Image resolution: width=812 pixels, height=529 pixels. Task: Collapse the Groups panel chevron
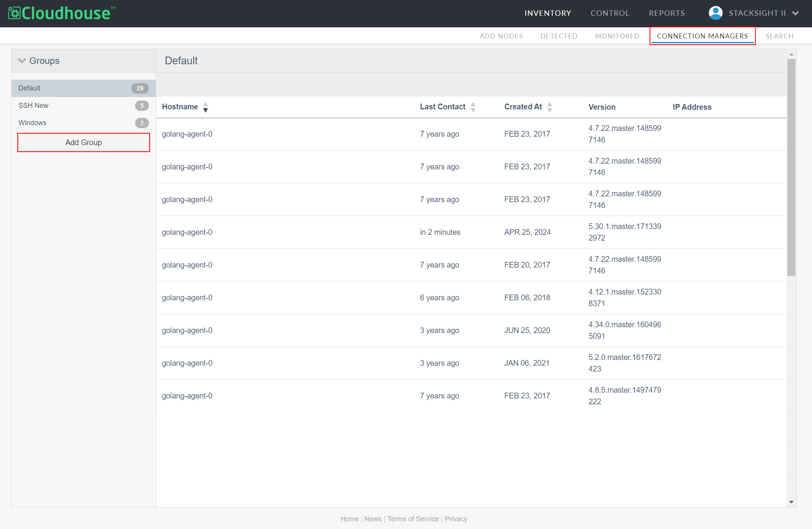(22, 61)
